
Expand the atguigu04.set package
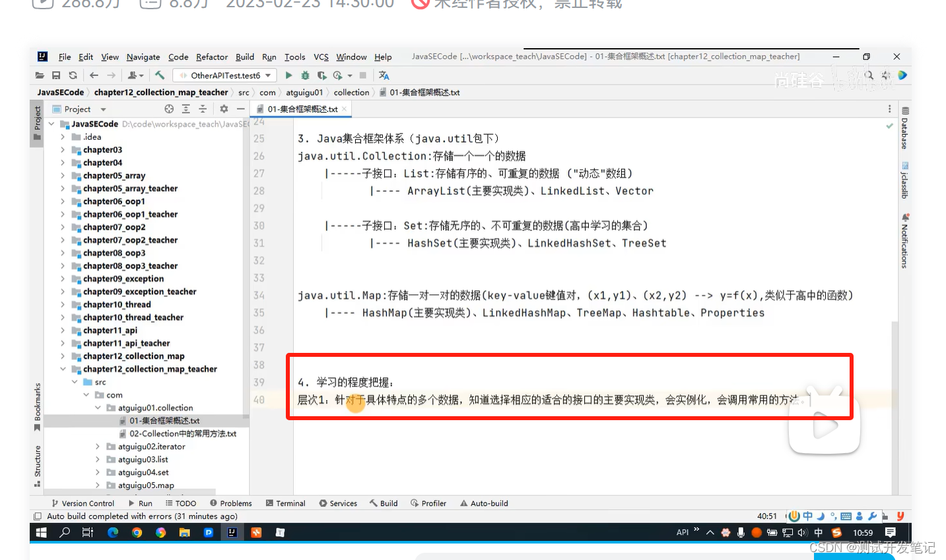98,472
